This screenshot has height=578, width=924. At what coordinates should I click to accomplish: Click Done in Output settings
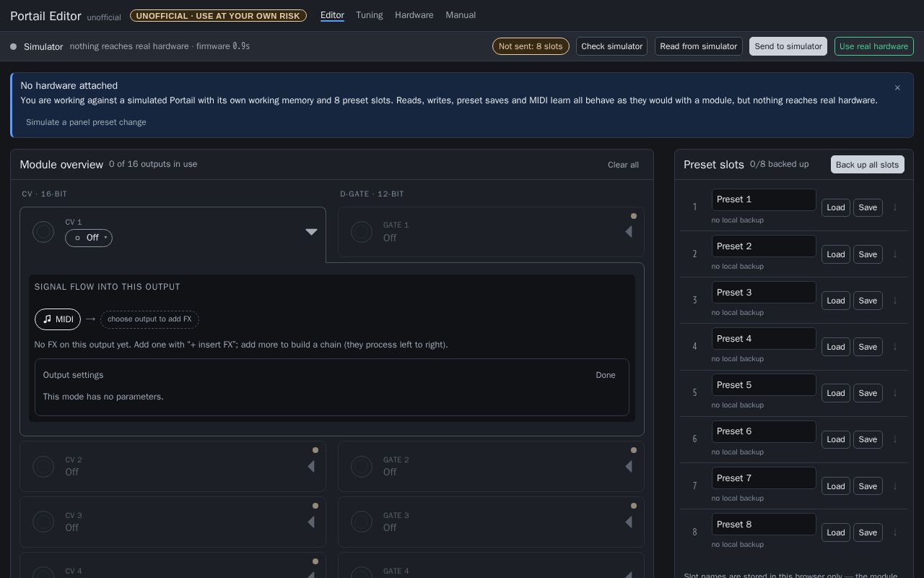(606, 375)
